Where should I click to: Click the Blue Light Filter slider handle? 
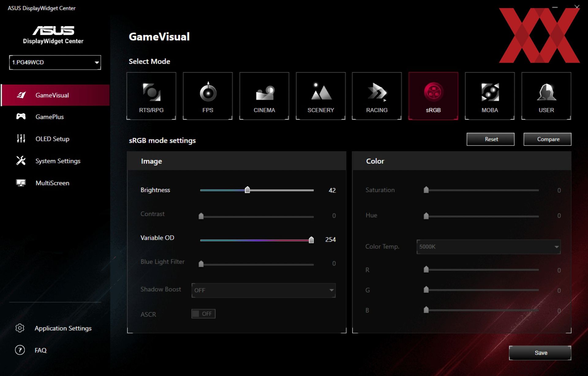201,264
